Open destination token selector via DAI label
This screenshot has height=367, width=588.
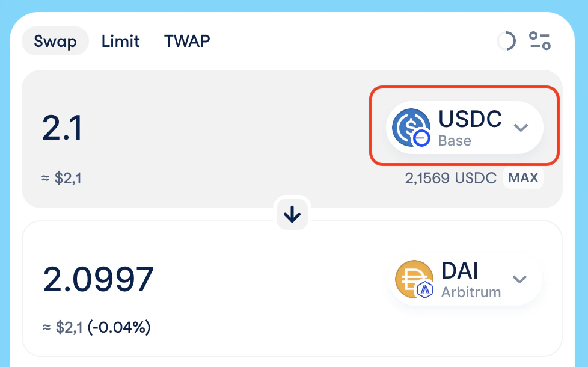460,271
